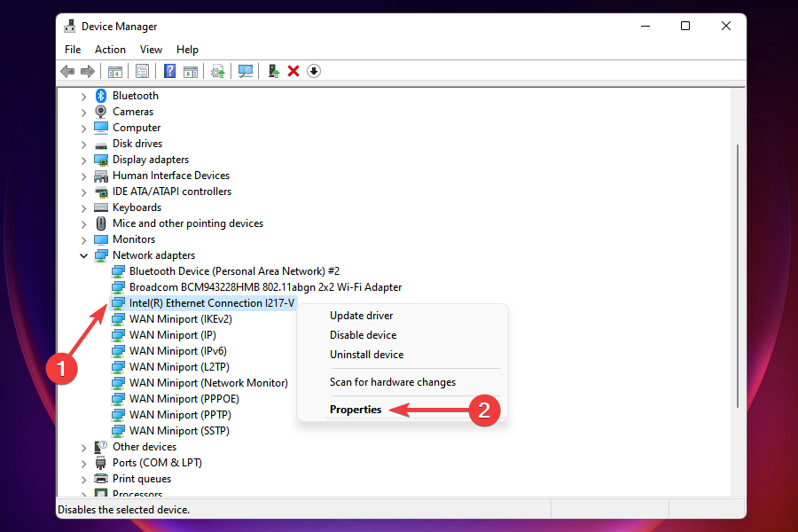Click the vertical scrollbar thumb
Viewport: 798px width, 532px height.
point(738,276)
